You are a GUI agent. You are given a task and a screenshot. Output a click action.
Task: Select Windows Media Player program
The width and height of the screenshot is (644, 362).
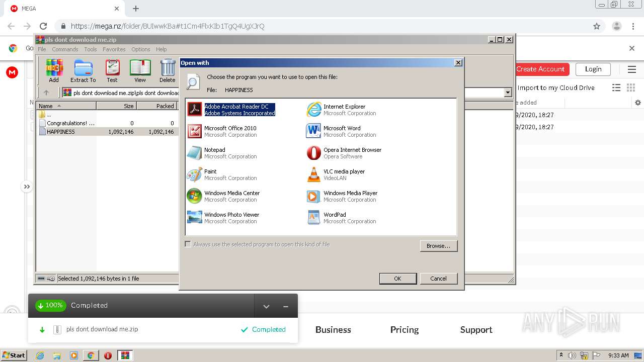coord(342,196)
